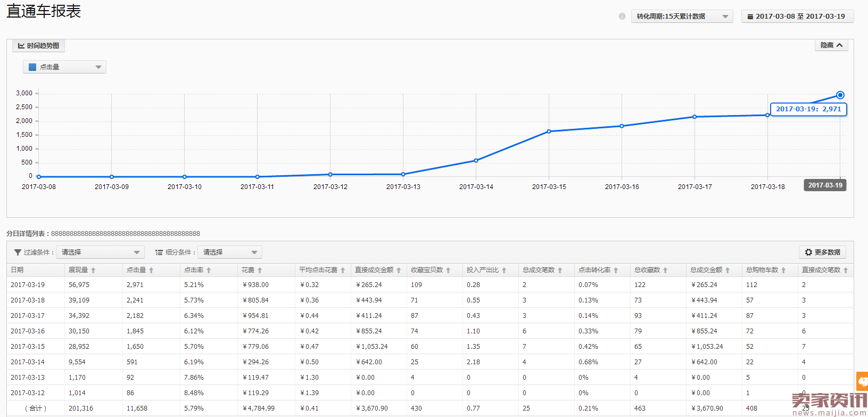
Task: Open the 细分条件 请选择 dropdown
Action: coord(230,252)
